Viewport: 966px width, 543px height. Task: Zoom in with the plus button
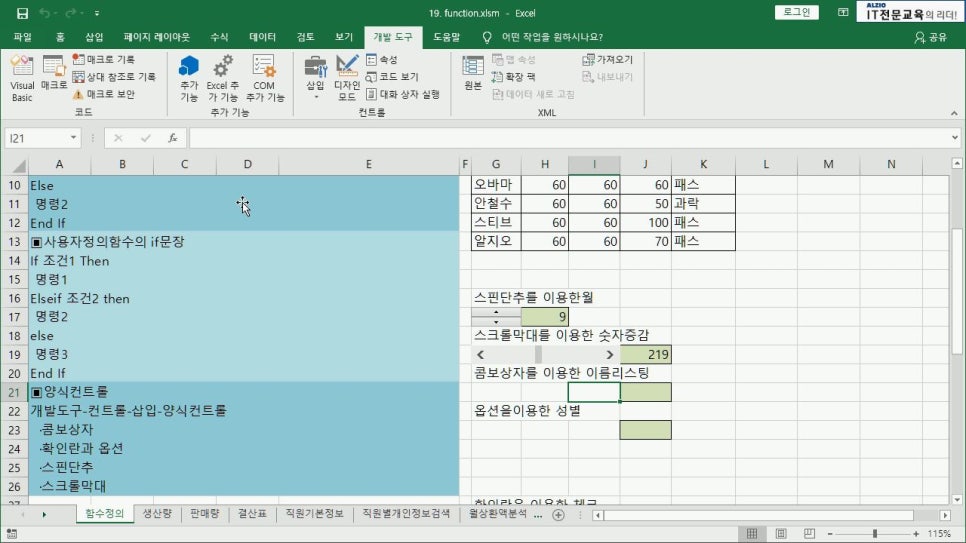[916, 534]
